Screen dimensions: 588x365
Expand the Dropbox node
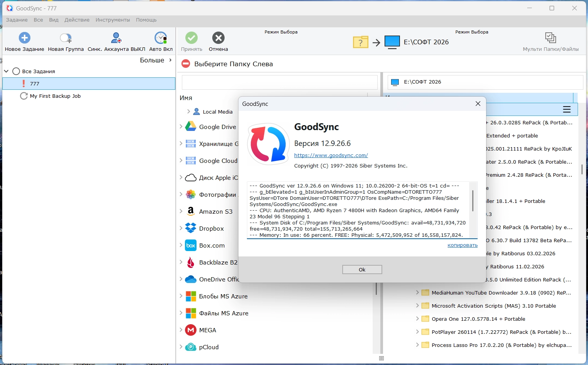[x=181, y=228]
